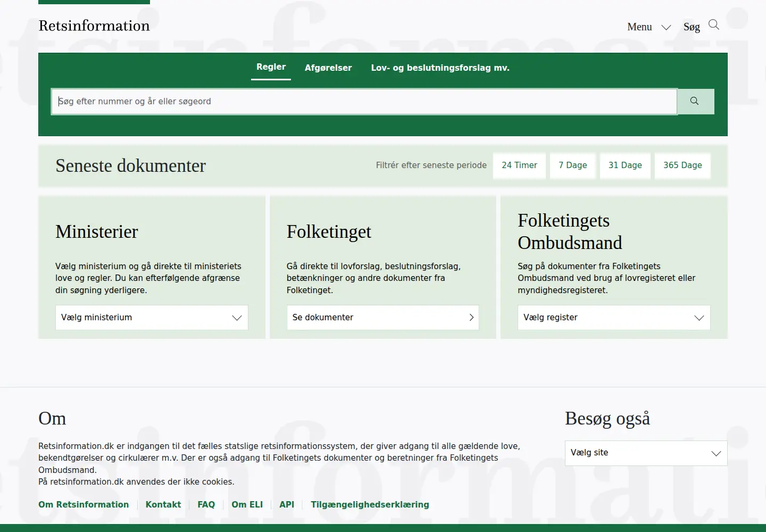
Task: Click the green search button with magnifier icon
Action: pos(695,101)
